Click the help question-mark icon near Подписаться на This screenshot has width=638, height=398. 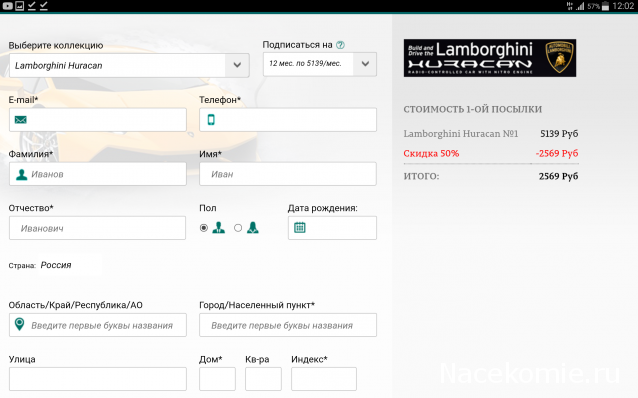pyautogui.click(x=341, y=45)
